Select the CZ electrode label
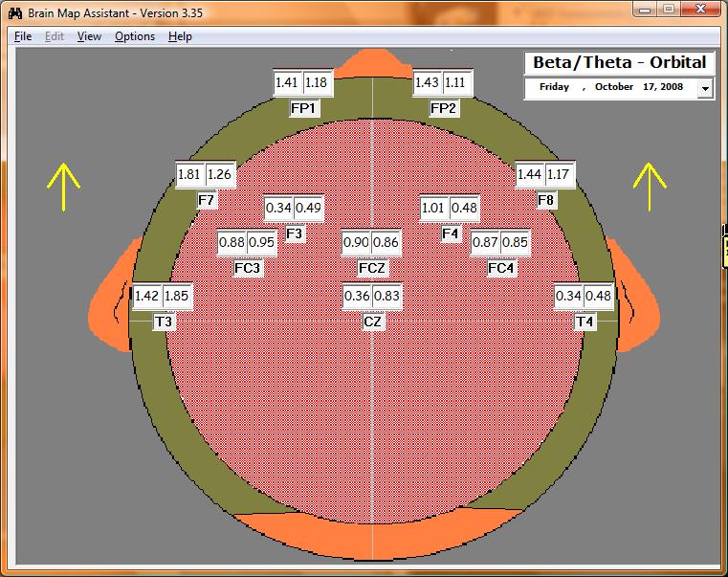The width and height of the screenshot is (728, 577). pyautogui.click(x=372, y=322)
